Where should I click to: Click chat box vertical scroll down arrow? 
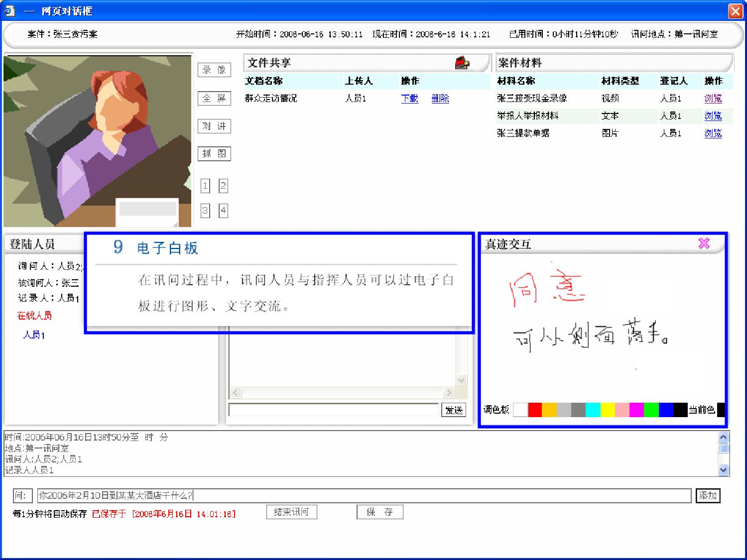click(x=461, y=380)
